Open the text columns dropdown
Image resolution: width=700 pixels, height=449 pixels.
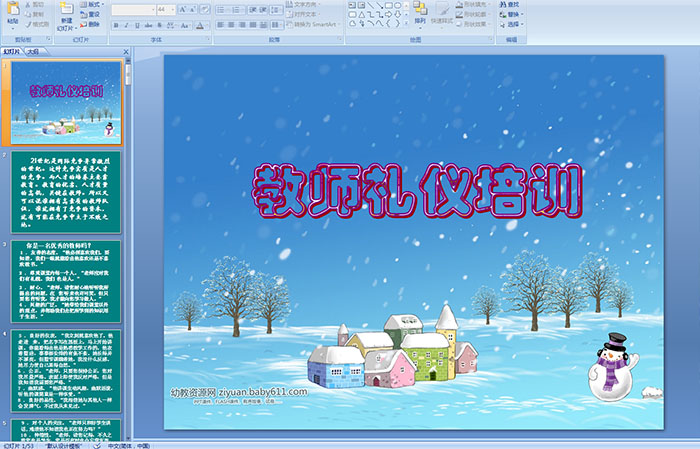point(277,25)
